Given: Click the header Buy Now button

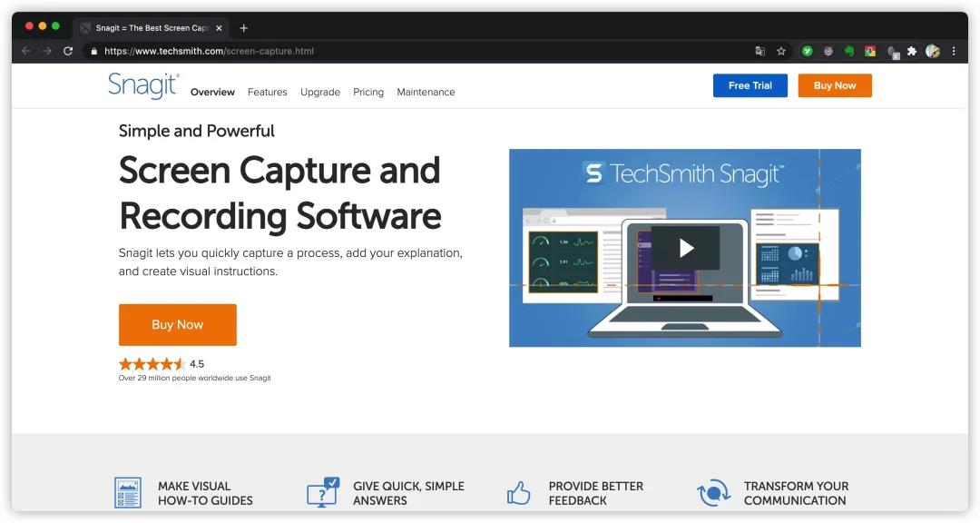Looking at the screenshot, I should (x=835, y=85).
